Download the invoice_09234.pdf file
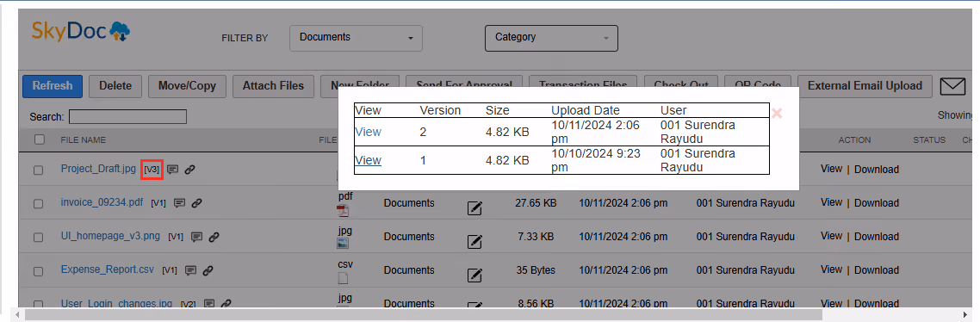This screenshot has width=980, height=322. [x=877, y=203]
